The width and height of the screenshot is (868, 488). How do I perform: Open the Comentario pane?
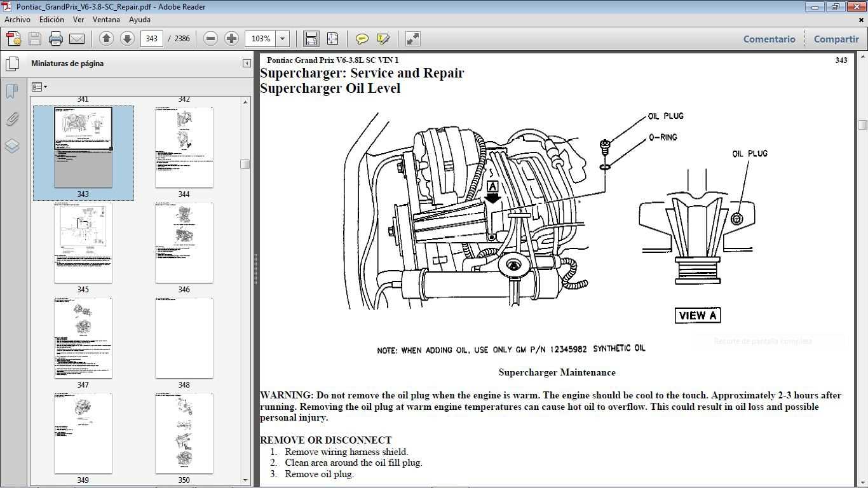[769, 39]
